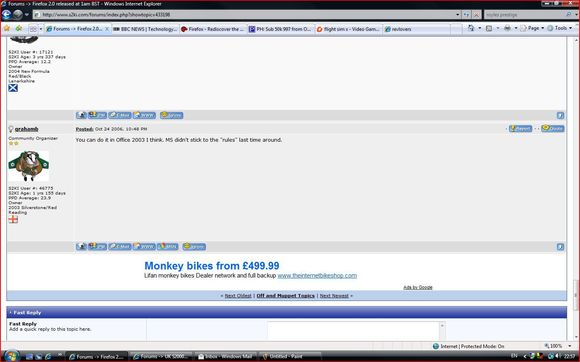The height and width of the screenshot is (362, 580).
Task: Switch to Inbox - Windows Mail taskbar button
Action: pos(225,356)
